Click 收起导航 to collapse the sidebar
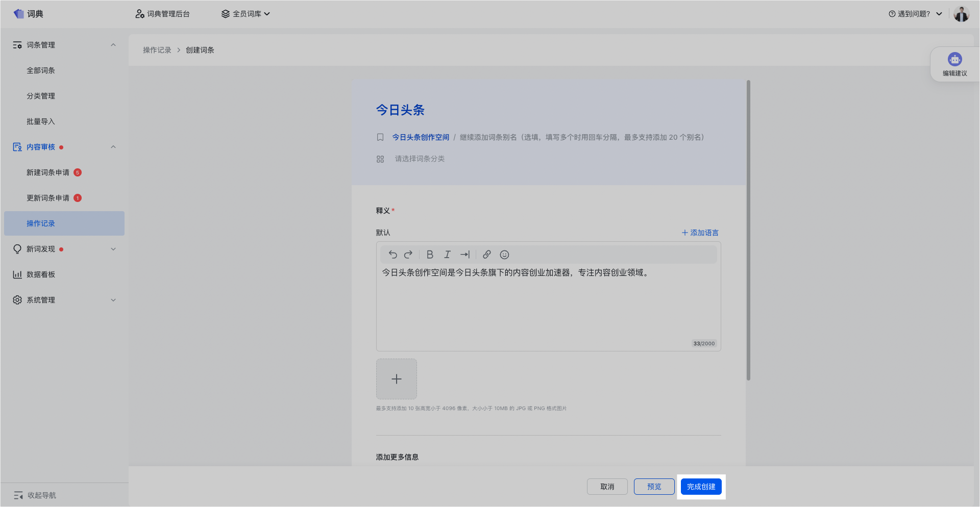Image resolution: width=980 pixels, height=507 pixels. click(35, 495)
